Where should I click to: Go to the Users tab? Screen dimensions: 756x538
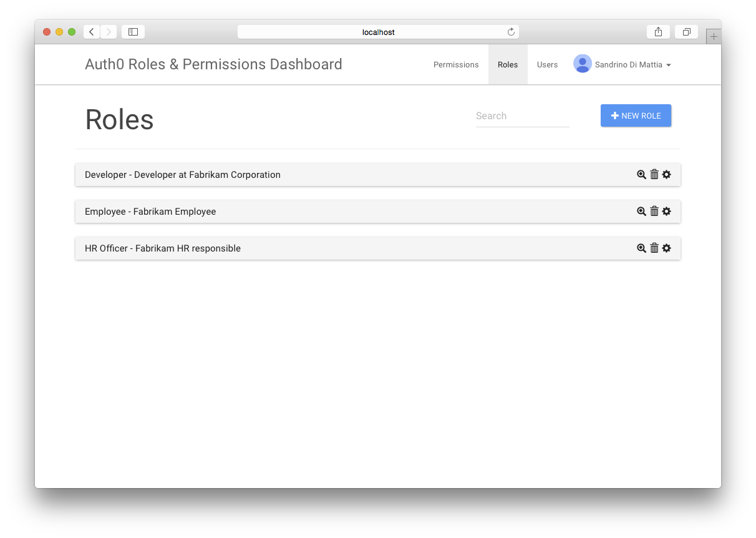tap(547, 65)
